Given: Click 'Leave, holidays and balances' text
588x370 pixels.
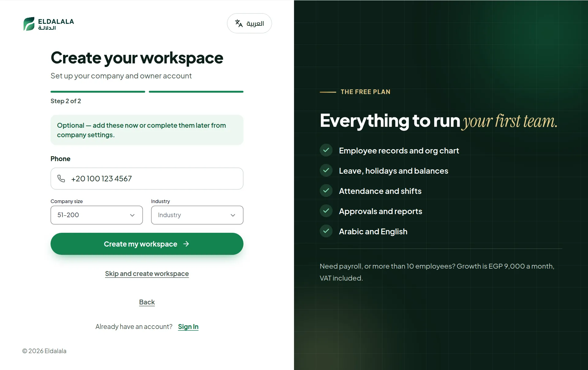Looking at the screenshot, I should 394,171.
